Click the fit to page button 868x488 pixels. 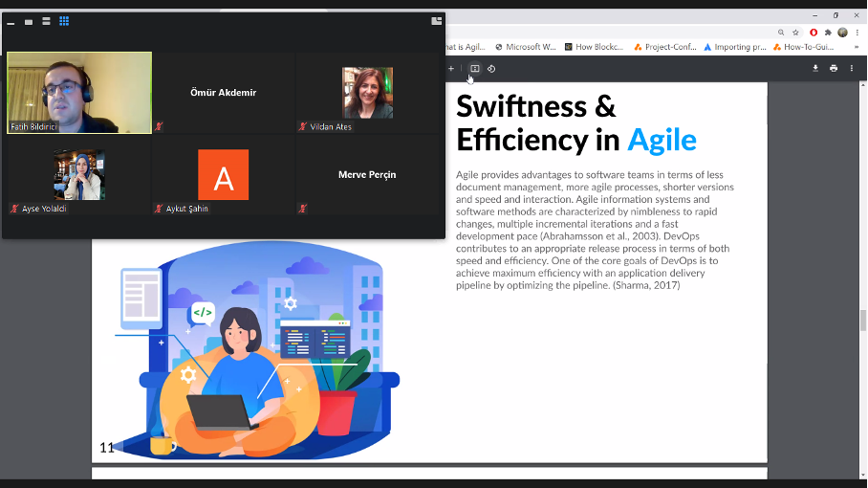[x=474, y=69]
